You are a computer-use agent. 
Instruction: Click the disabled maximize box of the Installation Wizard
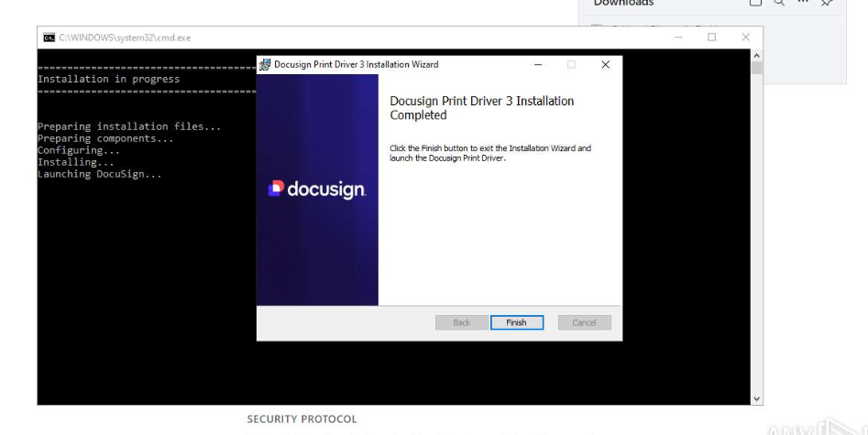tap(571, 65)
